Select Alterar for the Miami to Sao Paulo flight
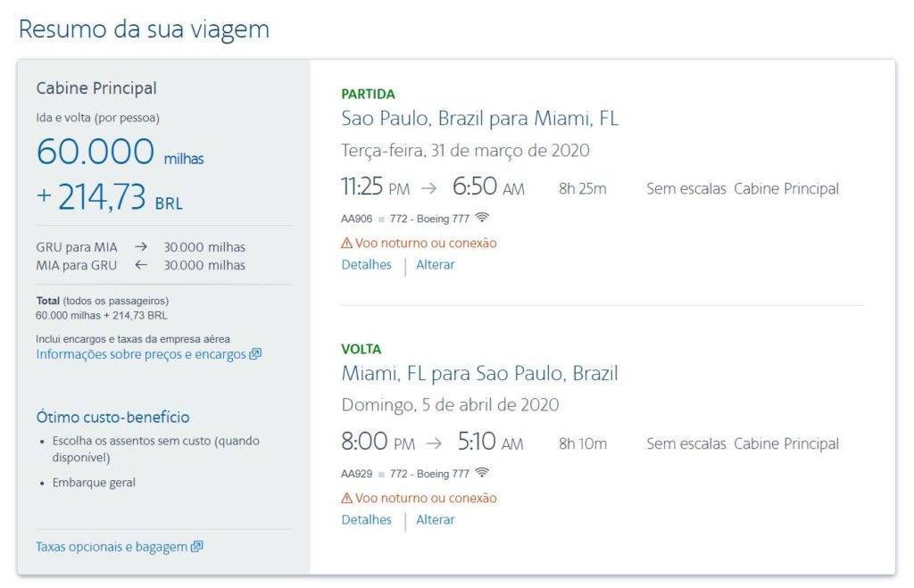This screenshot has height=588, width=914. point(435,520)
